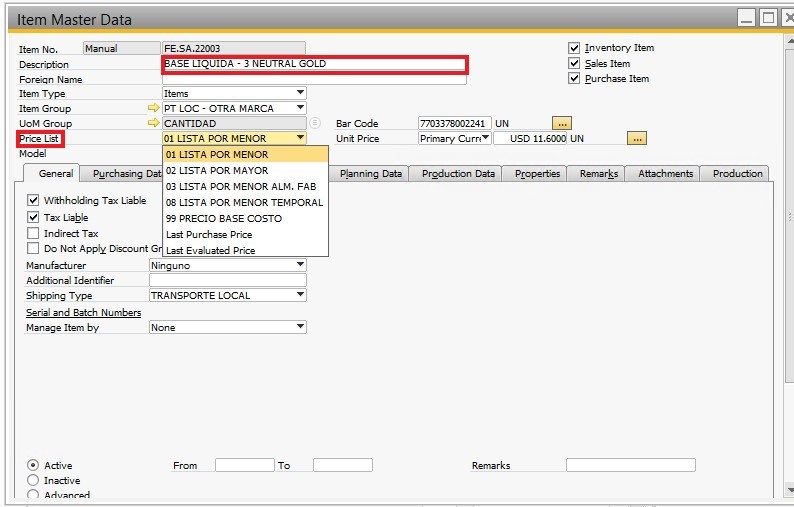Click the Additional Identifier input field
This screenshot has width=794, height=507.
coord(227,280)
